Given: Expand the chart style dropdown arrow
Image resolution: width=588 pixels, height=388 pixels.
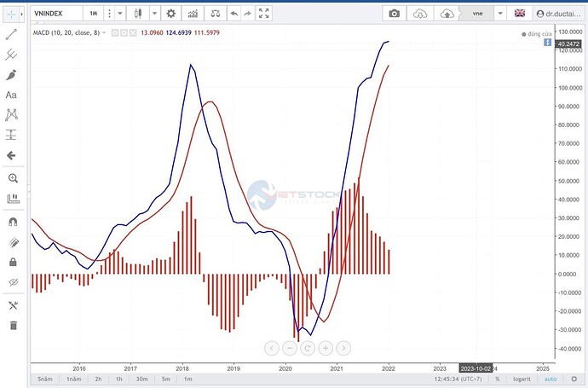Looking at the screenshot, I should tap(154, 14).
